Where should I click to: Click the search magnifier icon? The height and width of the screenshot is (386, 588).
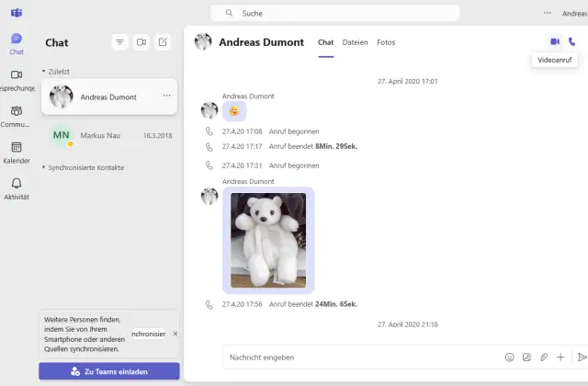tap(229, 13)
